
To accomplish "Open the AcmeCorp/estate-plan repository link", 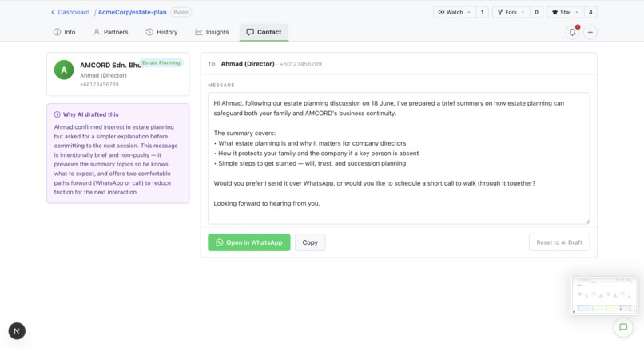I will [x=133, y=12].
